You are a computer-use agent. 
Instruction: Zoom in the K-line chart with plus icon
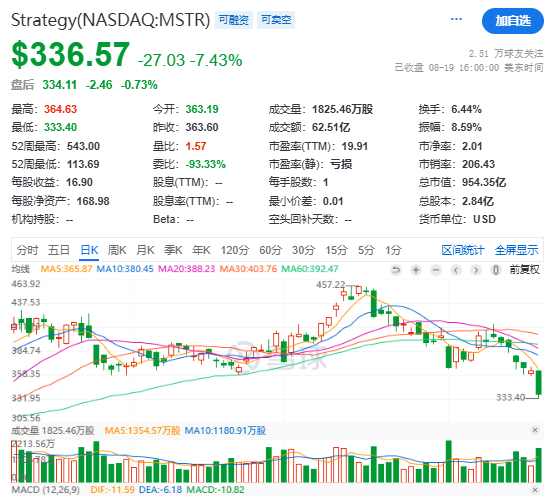416,270
